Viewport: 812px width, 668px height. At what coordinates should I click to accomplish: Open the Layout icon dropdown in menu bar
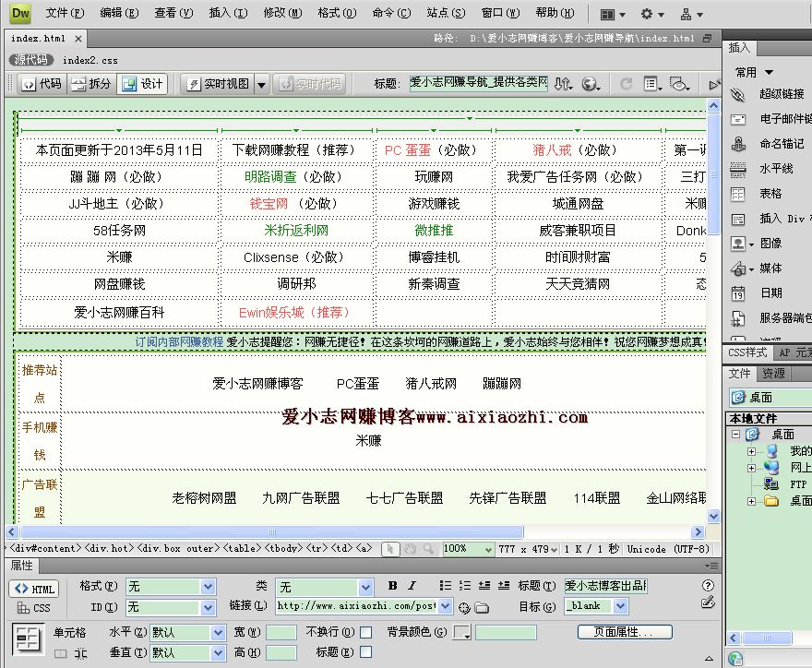tap(613, 15)
